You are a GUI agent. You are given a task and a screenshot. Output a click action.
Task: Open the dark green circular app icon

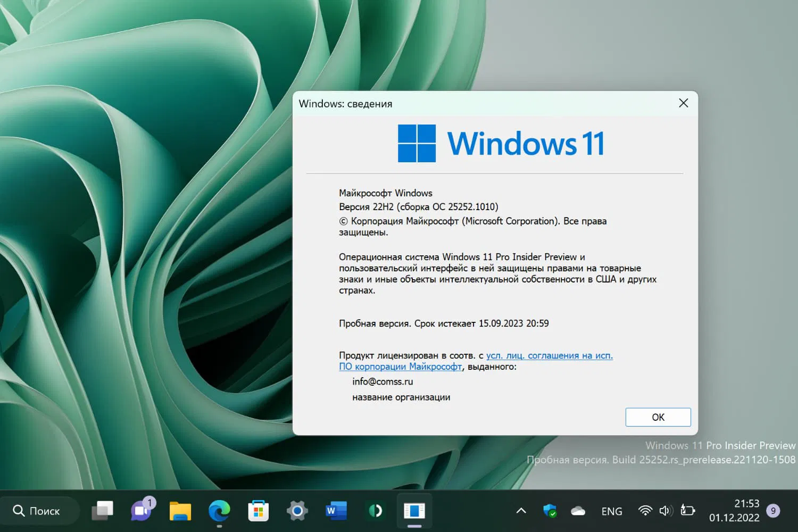coord(376,511)
